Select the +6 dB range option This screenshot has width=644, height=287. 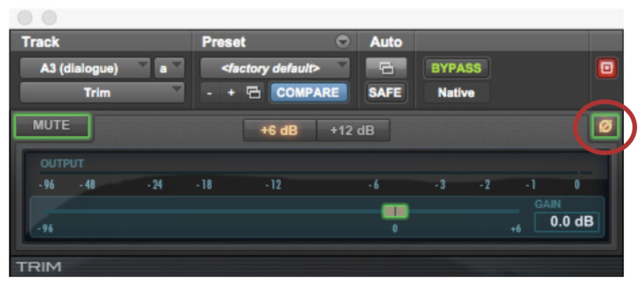(279, 131)
